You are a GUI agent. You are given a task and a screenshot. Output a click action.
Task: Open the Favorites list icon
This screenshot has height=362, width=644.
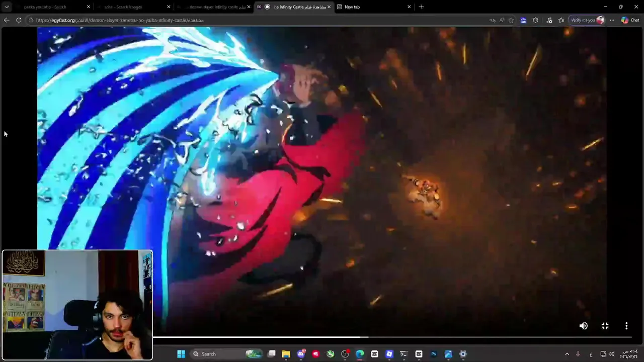click(x=561, y=20)
